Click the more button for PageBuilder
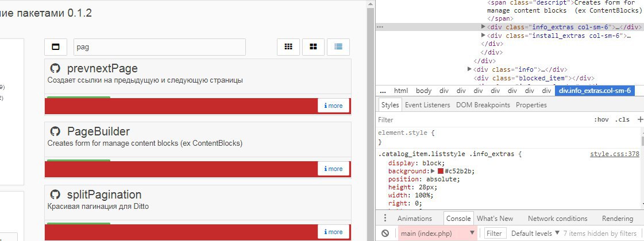This screenshot has width=644, height=241. pos(334,169)
